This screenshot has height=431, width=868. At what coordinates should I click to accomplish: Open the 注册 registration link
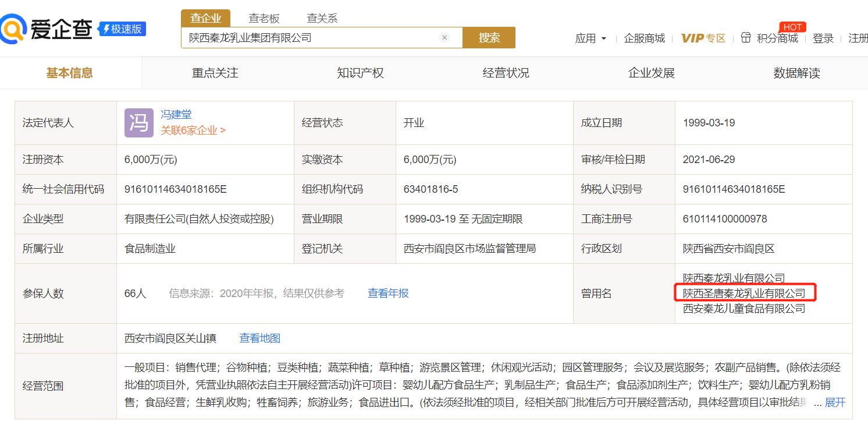pyautogui.click(x=858, y=37)
